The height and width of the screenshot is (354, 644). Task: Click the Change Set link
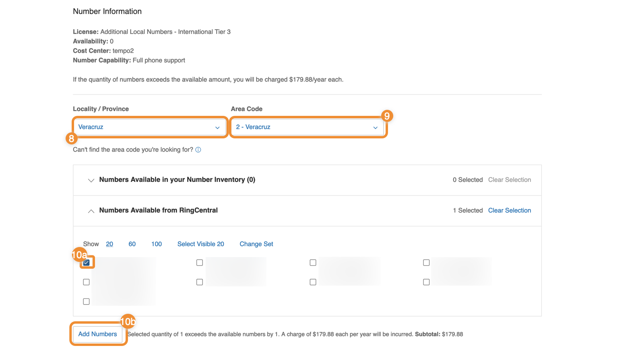(256, 244)
